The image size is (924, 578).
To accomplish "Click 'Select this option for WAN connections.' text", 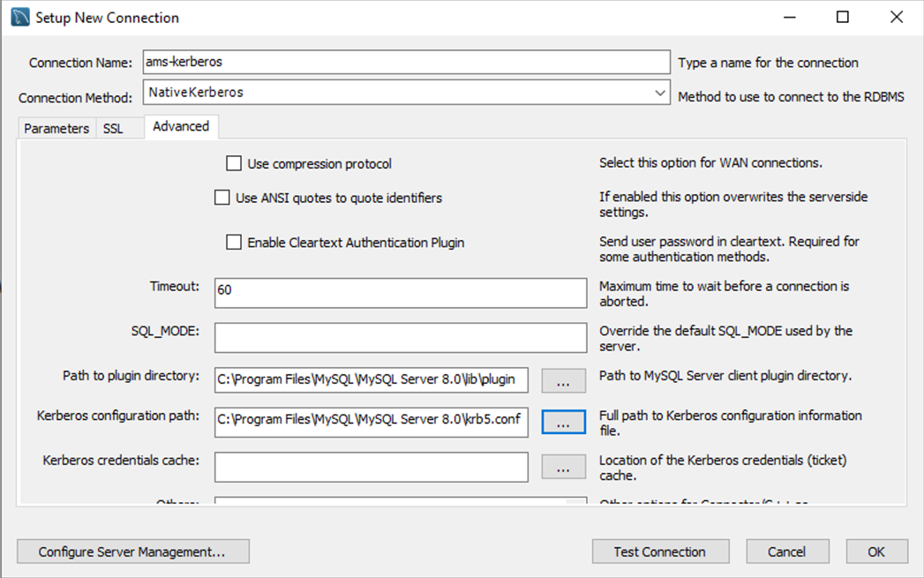I will (x=710, y=162).
